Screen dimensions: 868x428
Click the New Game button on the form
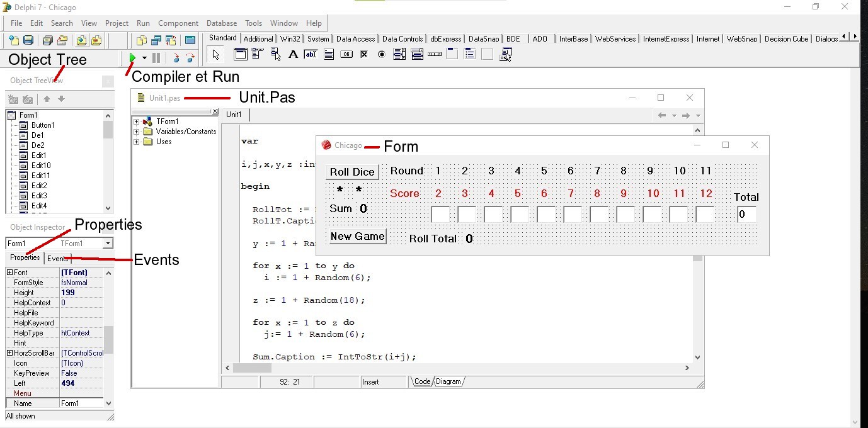click(x=357, y=236)
